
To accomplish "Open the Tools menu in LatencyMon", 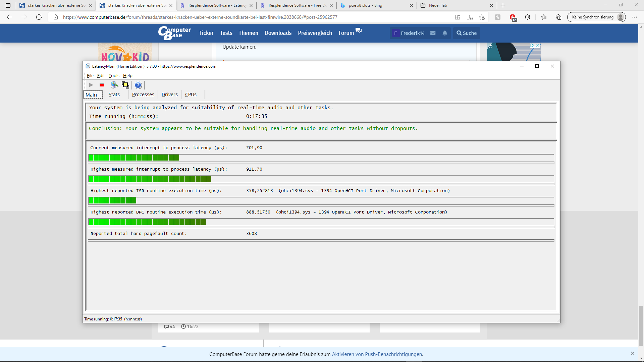I will pos(114,76).
